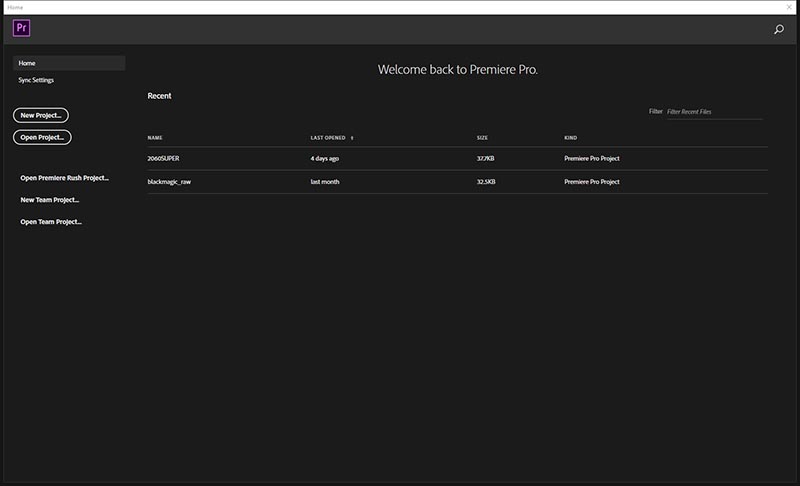Close the Home window

[x=789, y=7]
